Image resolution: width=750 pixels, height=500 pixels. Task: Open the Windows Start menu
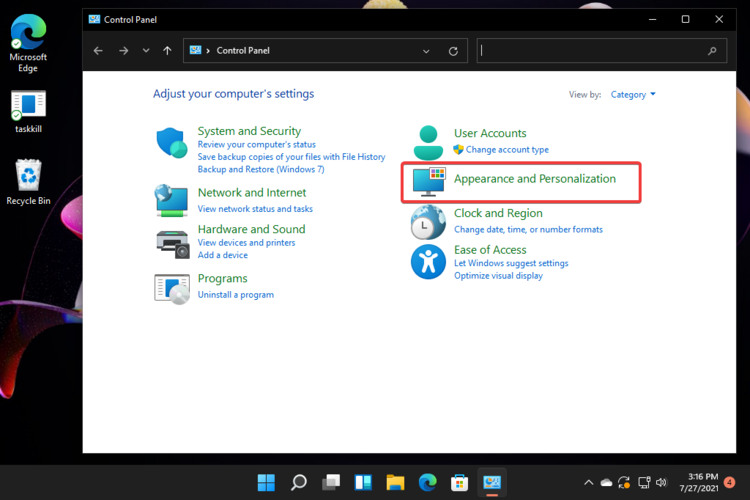(x=266, y=482)
